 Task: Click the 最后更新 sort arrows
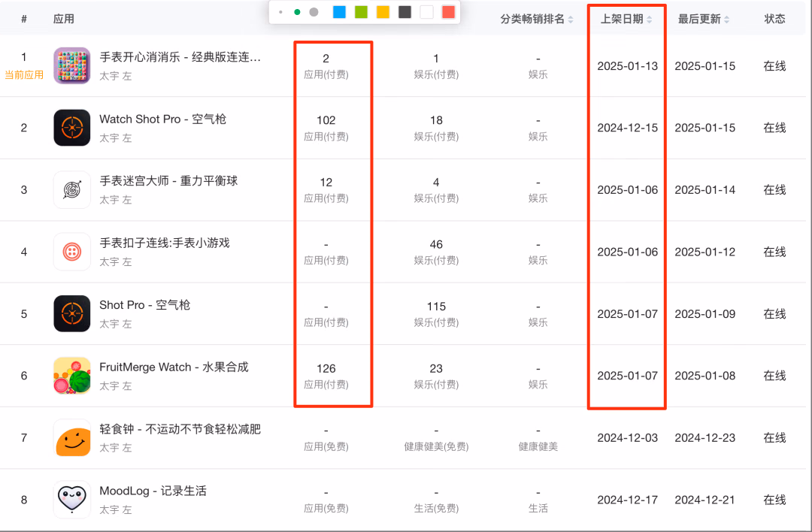[726, 19]
